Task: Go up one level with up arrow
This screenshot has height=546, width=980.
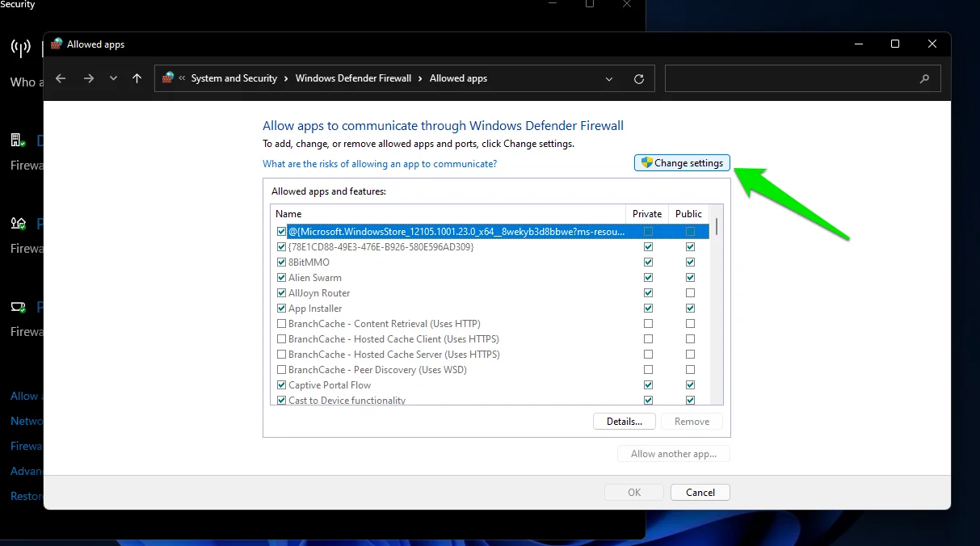Action: tap(137, 78)
